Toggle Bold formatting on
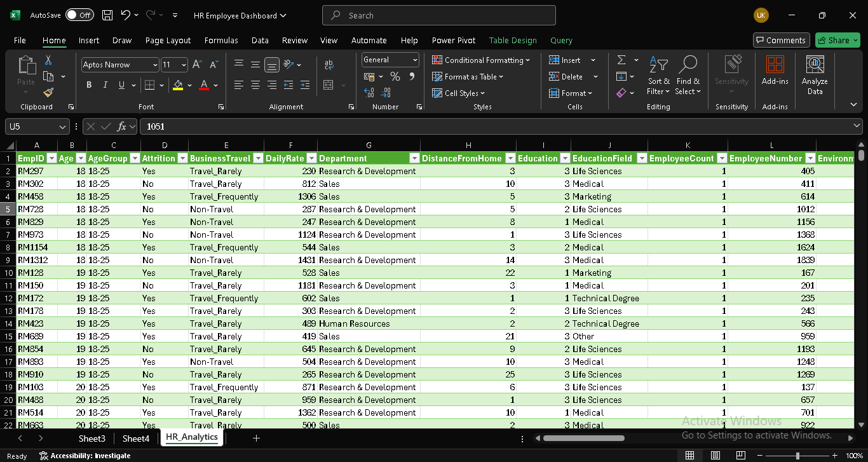This screenshot has height=462, width=868. (x=88, y=85)
